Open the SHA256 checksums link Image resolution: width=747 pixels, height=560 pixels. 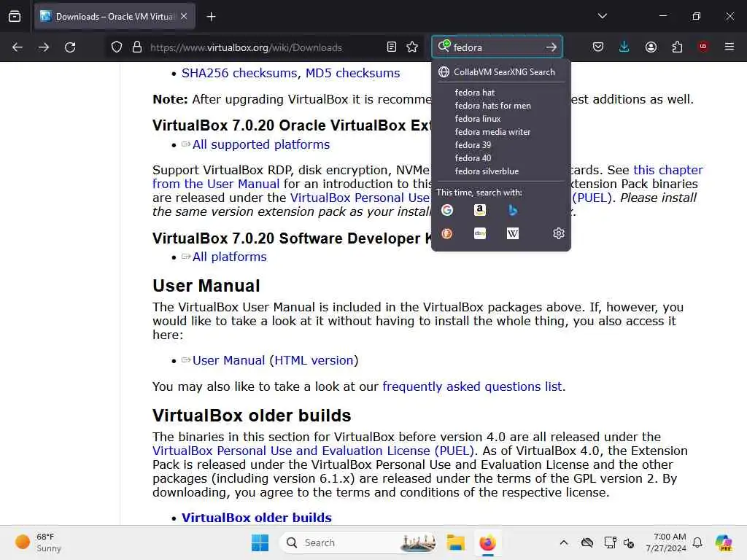(x=239, y=74)
